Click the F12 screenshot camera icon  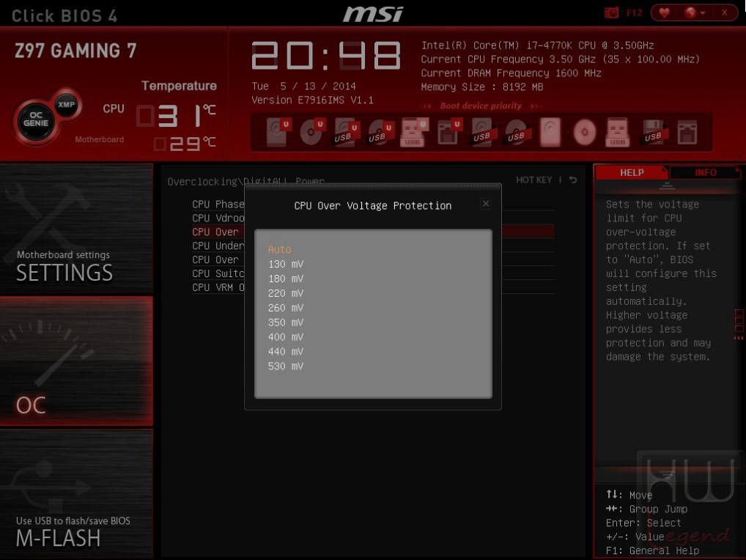[x=611, y=13]
